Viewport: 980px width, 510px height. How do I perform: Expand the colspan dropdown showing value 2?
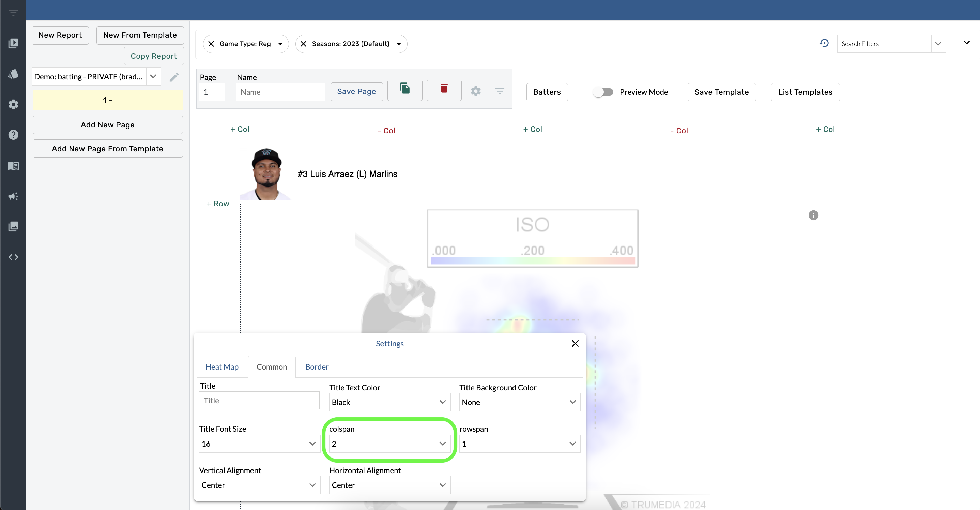[x=443, y=443]
